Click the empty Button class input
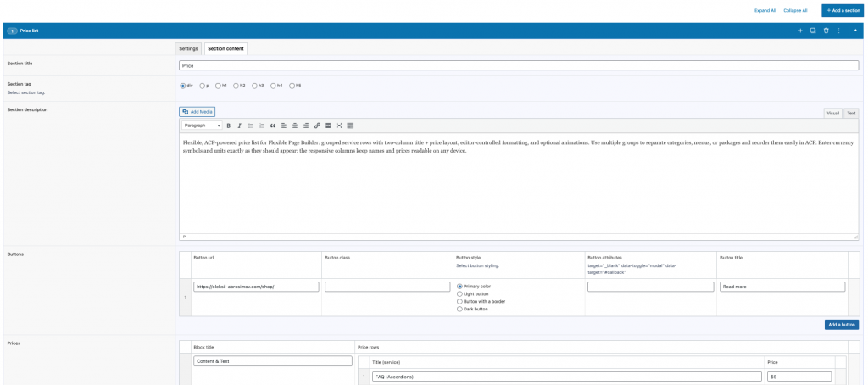Viewport: 868px width, 385px height. point(387,287)
